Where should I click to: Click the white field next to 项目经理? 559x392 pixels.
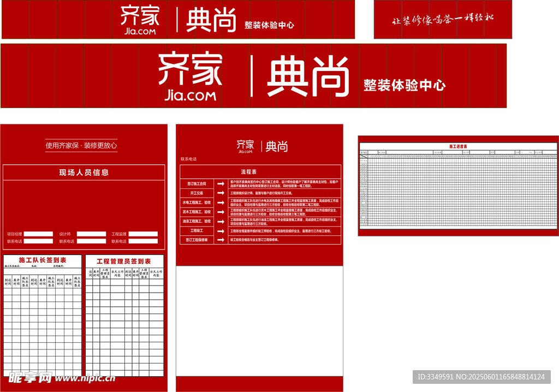point(38,234)
